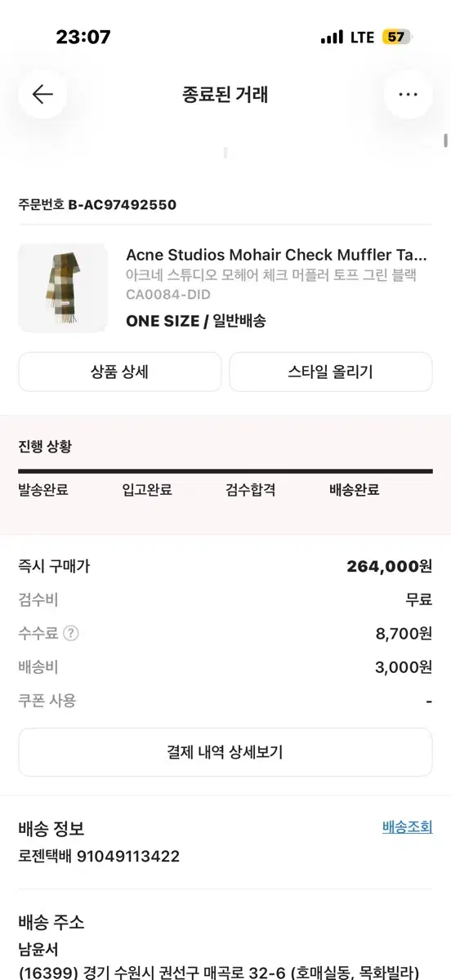This screenshot has height=980, width=451.
Task: Open the Acne Studios muffler product thumbnail
Action: 63,288
